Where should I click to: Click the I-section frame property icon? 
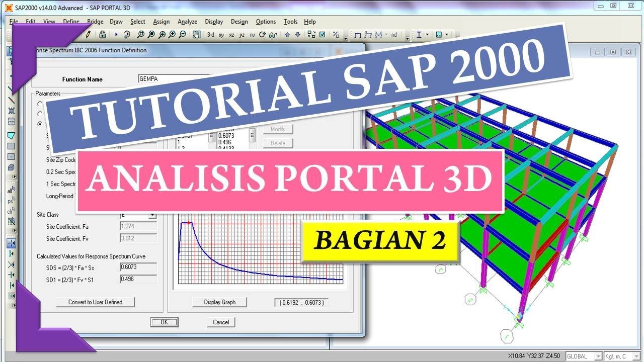pyautogui.click(x=419, y=35)
